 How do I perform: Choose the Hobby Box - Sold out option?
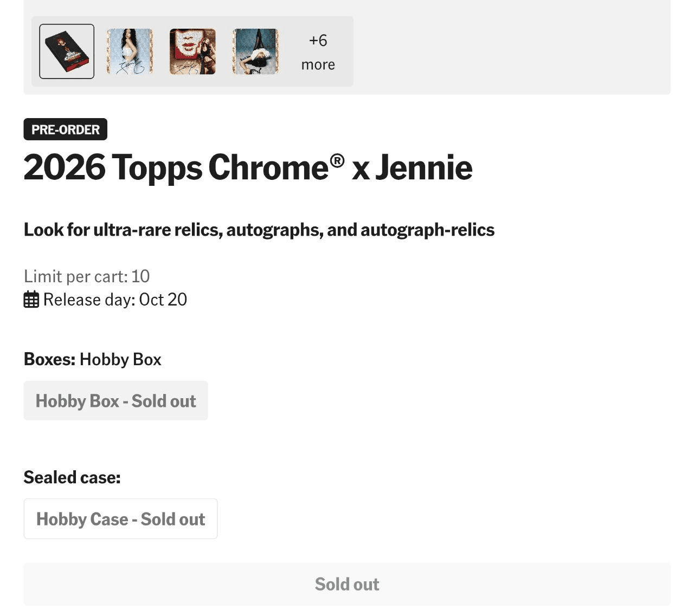(115, 401)
